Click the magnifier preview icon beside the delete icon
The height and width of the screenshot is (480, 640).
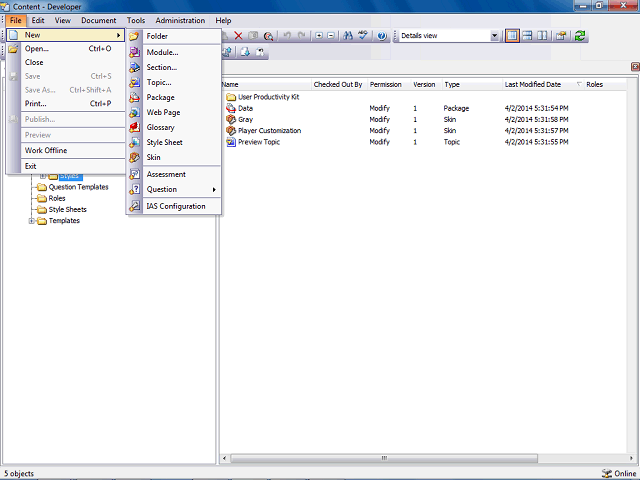(268, 36)
